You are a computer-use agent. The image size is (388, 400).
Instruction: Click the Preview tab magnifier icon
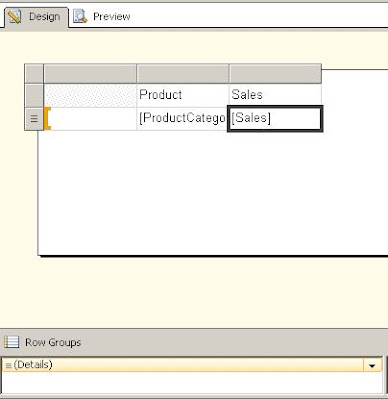pyautogui.click(x=80, y=16)
